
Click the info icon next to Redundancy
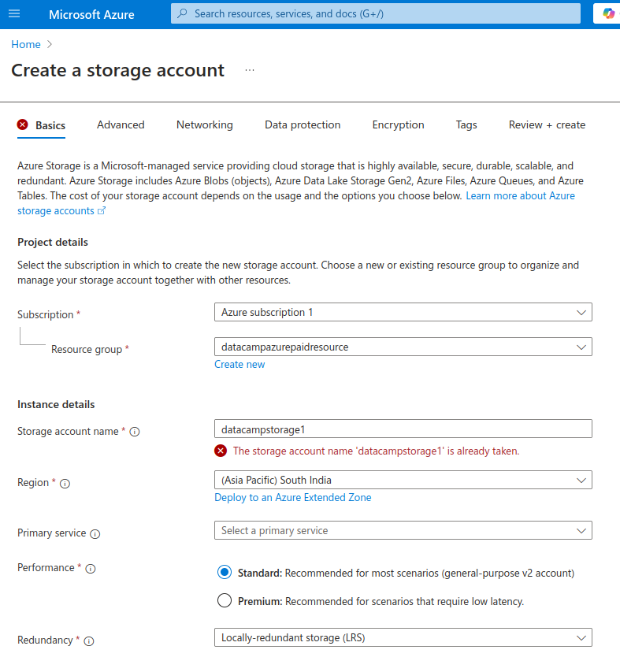pyautogui.click(x=89, y=641)
